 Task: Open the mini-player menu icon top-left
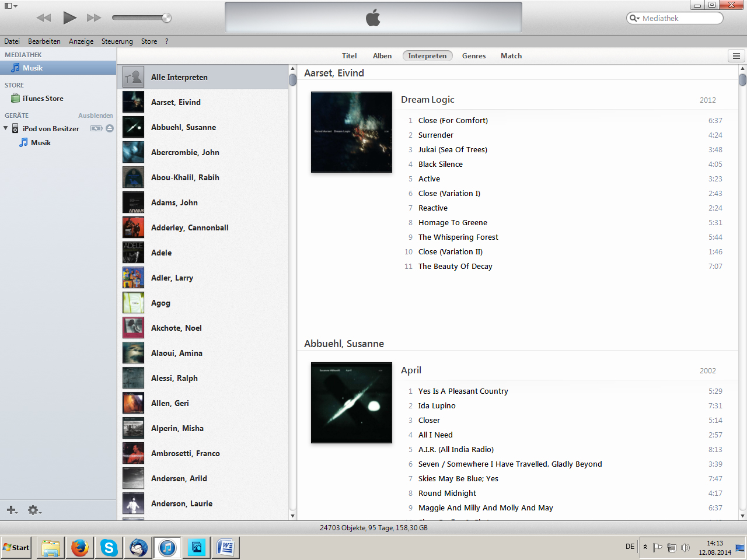pos(11,6)
